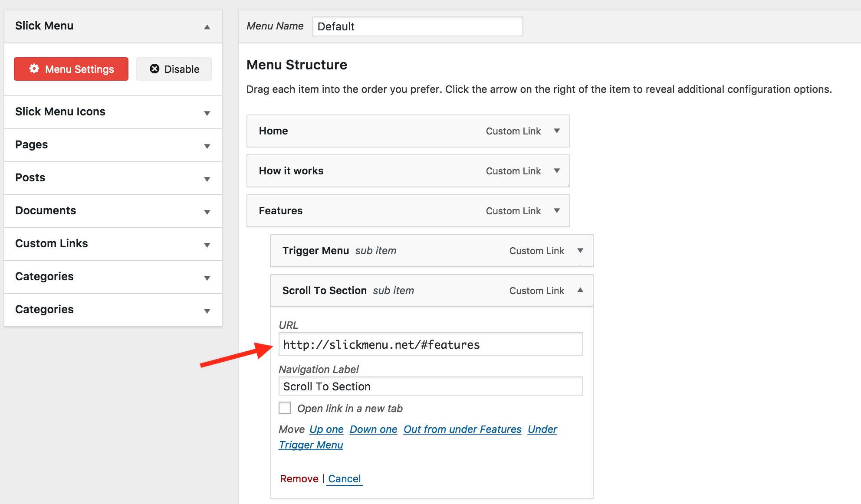The width and height of the screenshot is (861, 504).
Task: Click the Menu Name input field
Action: (417, 26)
